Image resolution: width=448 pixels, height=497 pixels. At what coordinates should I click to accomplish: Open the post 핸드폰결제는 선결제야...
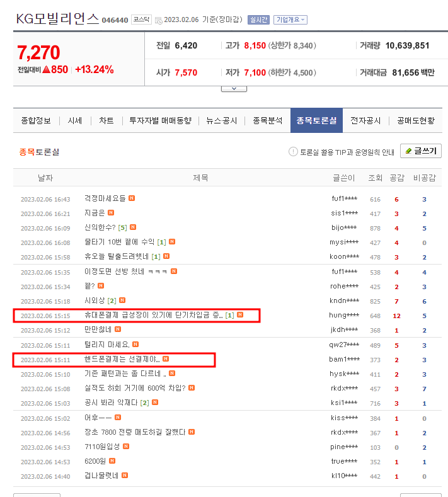click(x=122, y=359)
